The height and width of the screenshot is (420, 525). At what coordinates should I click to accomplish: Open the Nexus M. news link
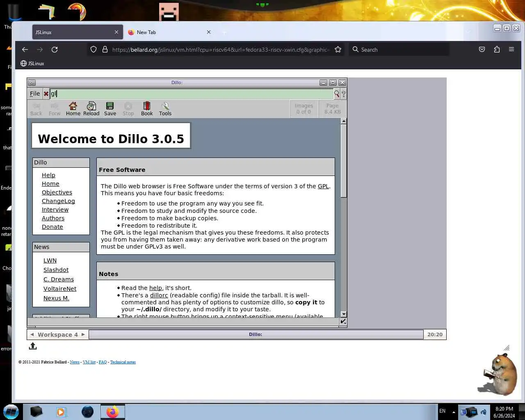click(x=56, y=298)
